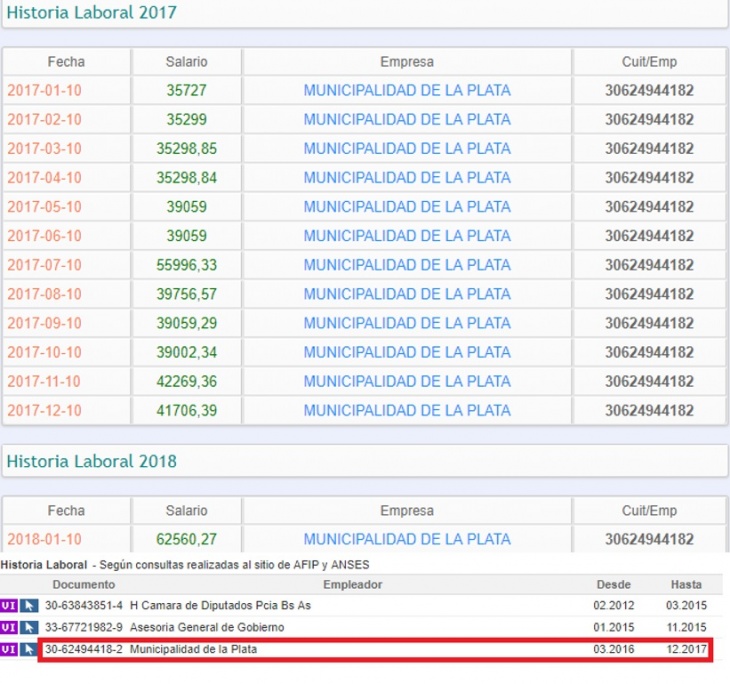Select salary value 62560,27
The image size is (730, 684).
click(x=186, y=539)
